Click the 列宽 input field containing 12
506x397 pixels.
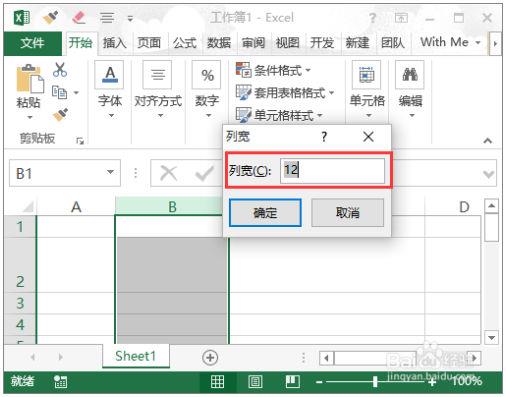coord(332,170)
